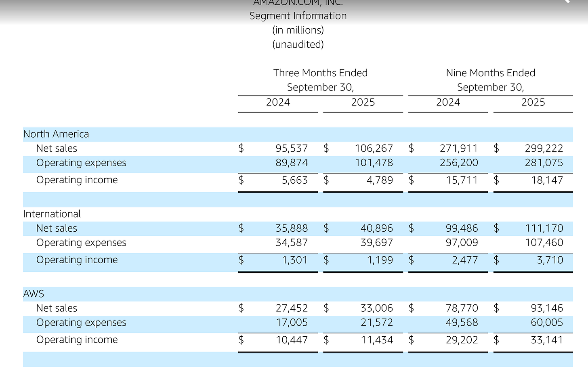Click 2024 under Three Months Ended
588x369 pixels.
click(278, 102)
